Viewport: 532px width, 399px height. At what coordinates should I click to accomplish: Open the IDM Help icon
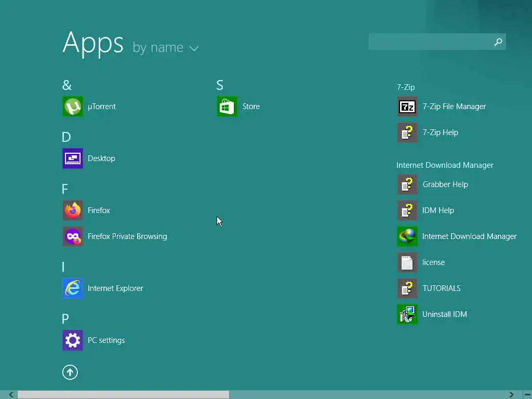point(407,210)
